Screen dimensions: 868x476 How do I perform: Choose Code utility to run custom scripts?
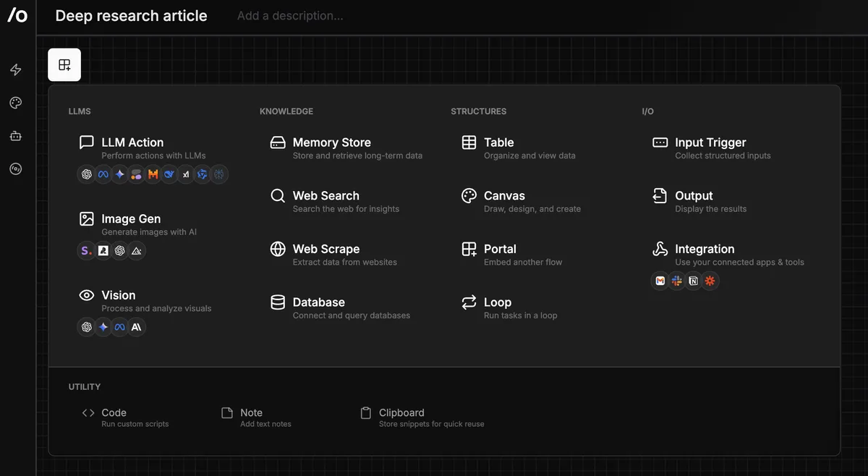pos(125,417)
